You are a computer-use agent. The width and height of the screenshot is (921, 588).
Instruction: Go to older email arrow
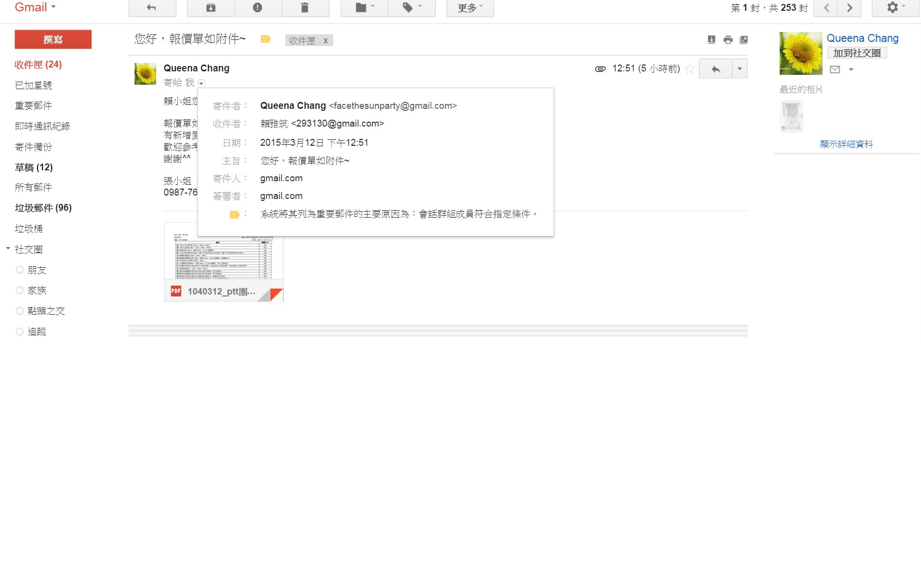pos(850,8)
